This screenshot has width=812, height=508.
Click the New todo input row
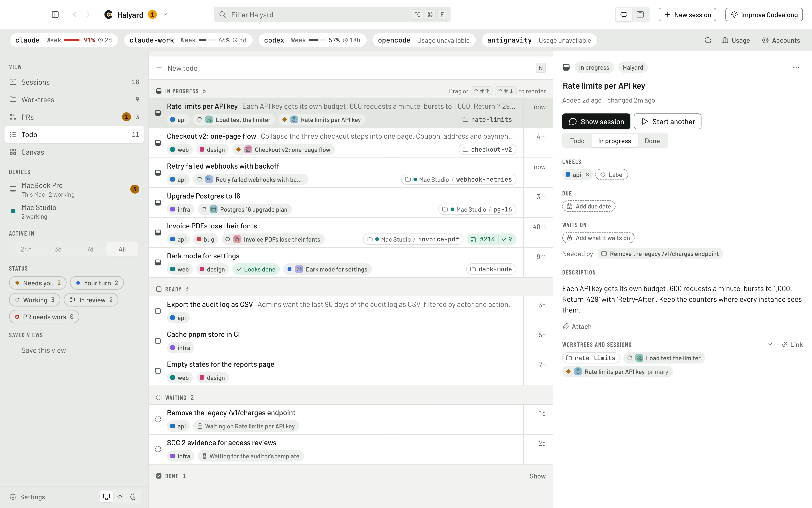click(351, 68)
